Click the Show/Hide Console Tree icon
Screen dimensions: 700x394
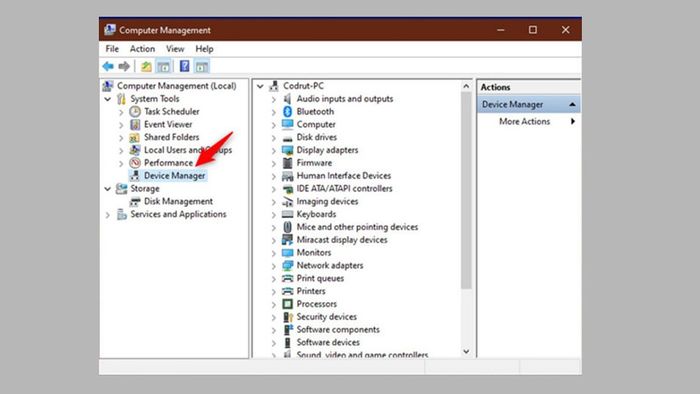[164, 66]
